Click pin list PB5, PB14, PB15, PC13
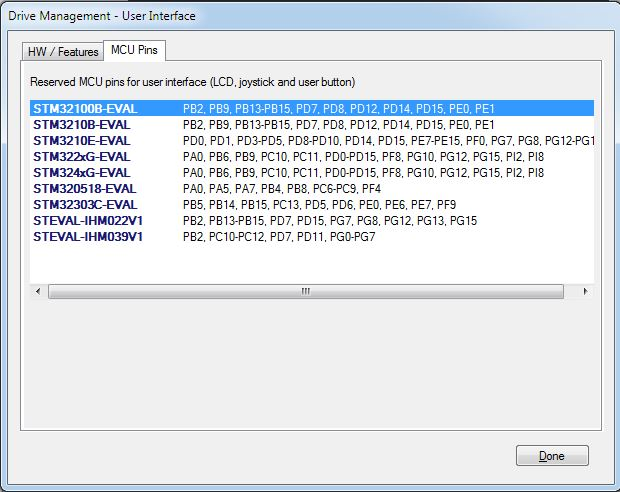Viewport: 620px width, 492px height. pyautogui.click(x=319, y=205)
